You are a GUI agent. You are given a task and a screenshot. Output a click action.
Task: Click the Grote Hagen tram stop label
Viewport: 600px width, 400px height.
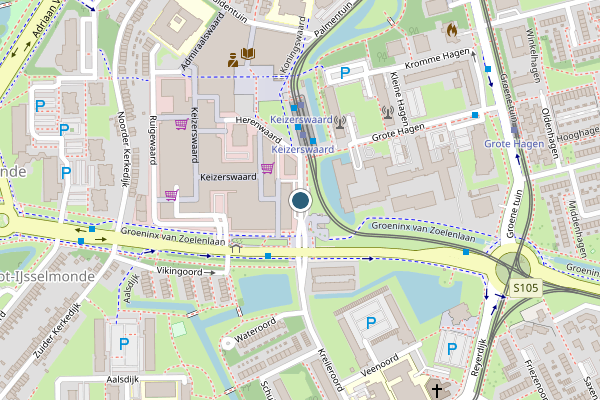pyautogui.click(x=514, y=144)
